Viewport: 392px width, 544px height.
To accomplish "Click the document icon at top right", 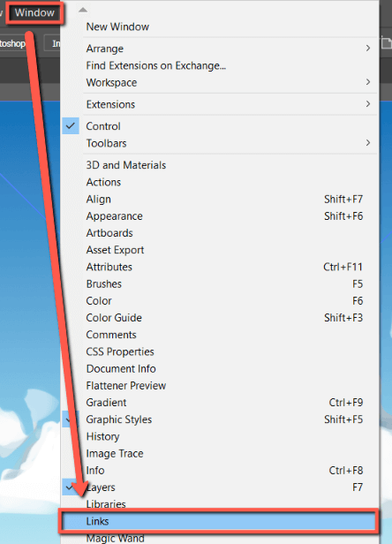I will (x=386, y=43).
